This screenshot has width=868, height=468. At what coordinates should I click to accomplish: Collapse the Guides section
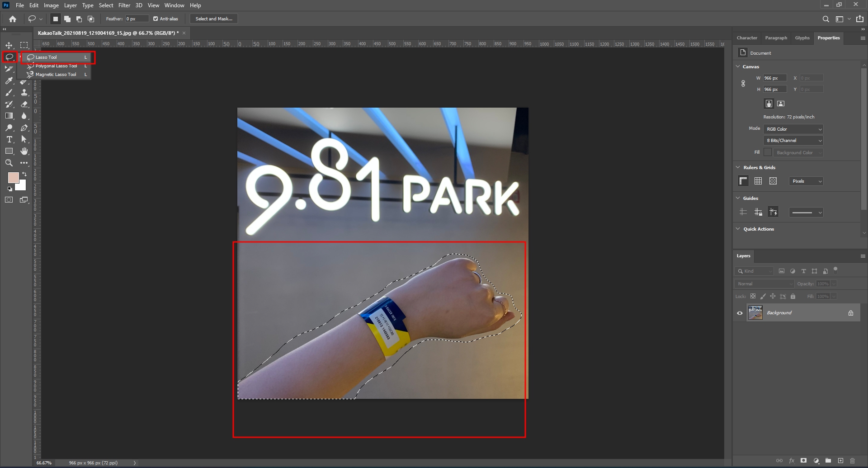(x=738, y=198)
